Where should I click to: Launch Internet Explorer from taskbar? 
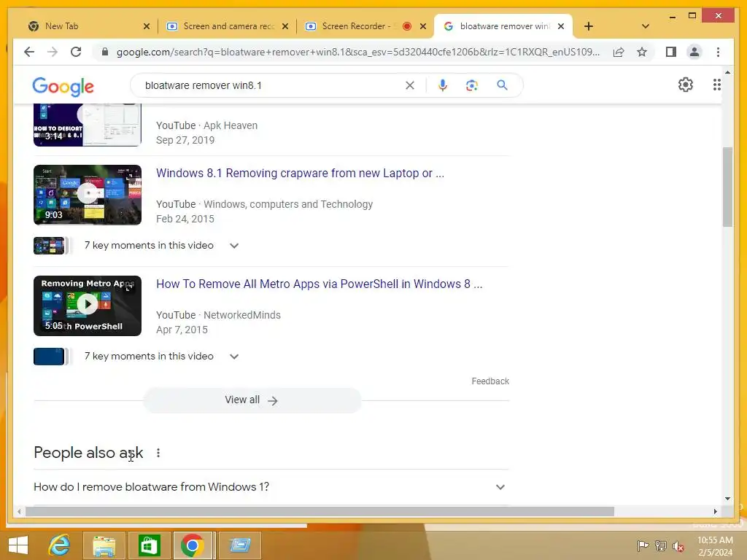[x=60, y=545]
